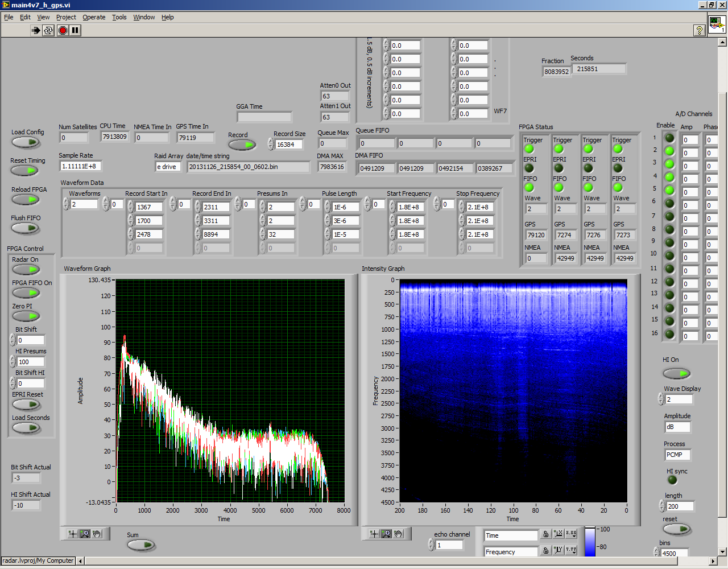Click the Run Continuously toolbar icon
728x569 pixels.
point(48,30)
